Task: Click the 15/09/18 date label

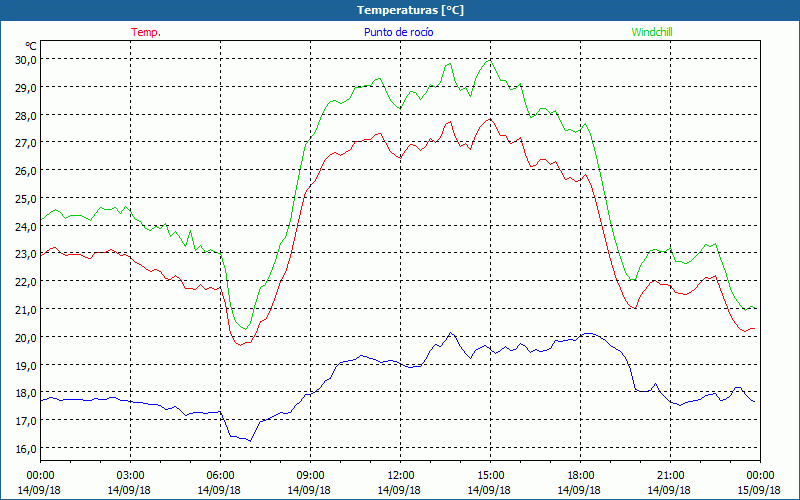Action: [759, 490]
